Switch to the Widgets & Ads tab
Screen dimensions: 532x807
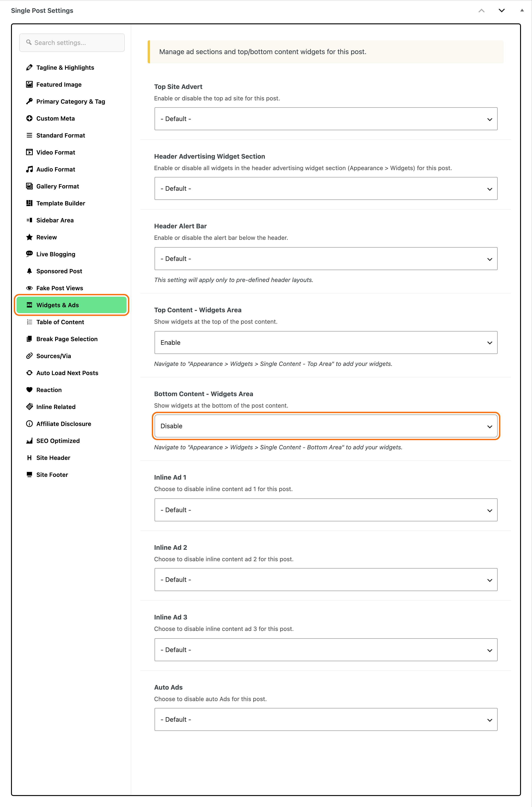(72, 305)
